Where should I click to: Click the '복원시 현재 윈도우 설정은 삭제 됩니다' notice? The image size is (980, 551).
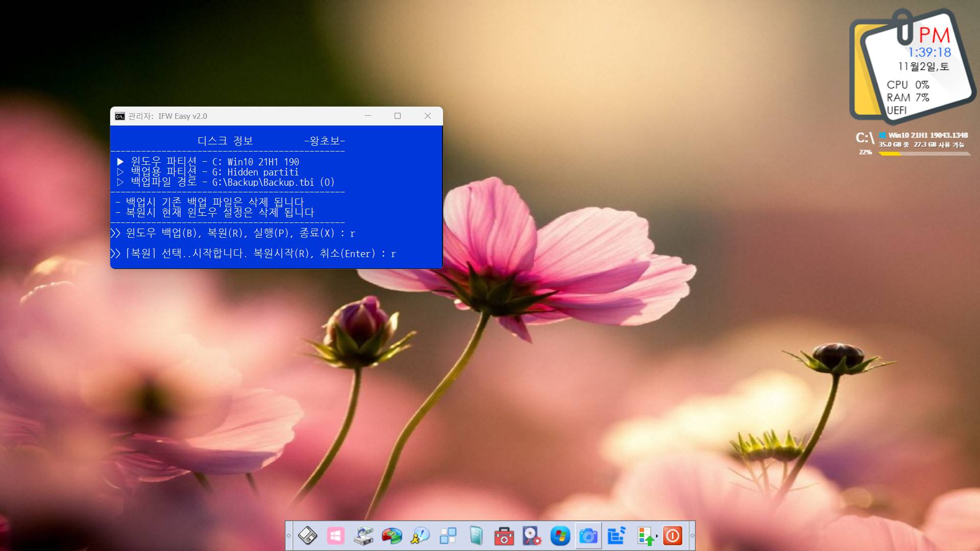[215, 212]
